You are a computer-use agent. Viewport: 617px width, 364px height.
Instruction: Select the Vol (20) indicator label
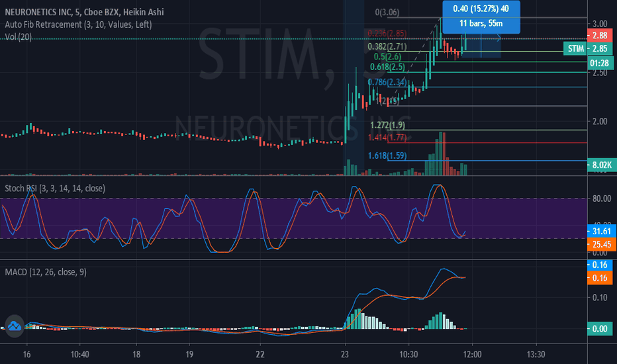tap(18, 37)
